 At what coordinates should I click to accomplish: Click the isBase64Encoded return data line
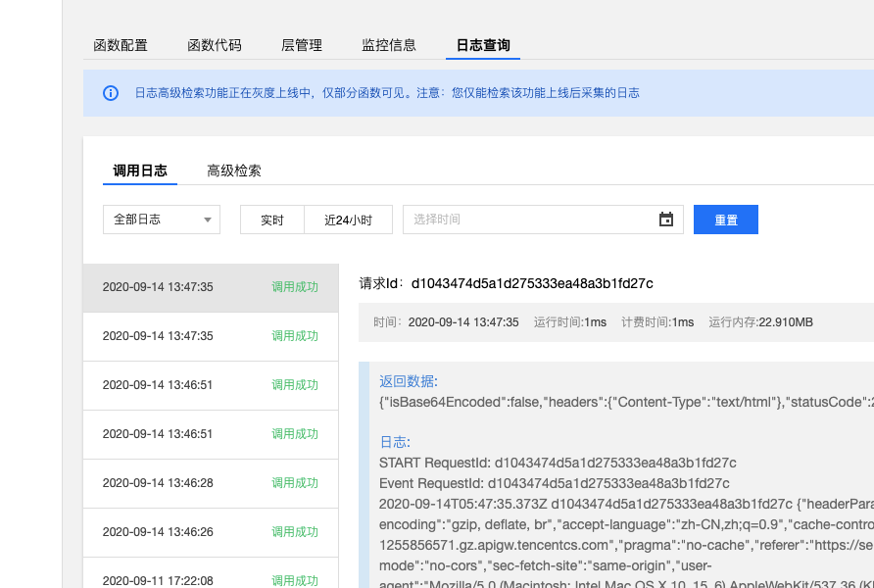(626, 403)
